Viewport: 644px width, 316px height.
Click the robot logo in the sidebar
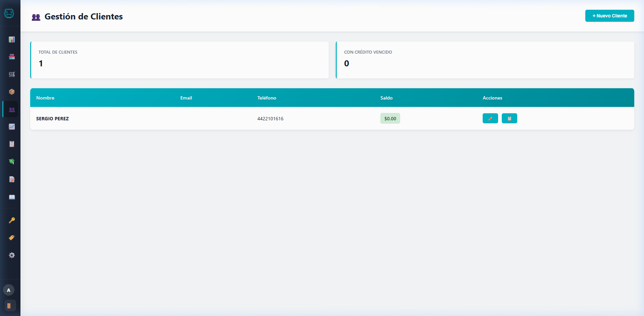[x=9, y=13]
